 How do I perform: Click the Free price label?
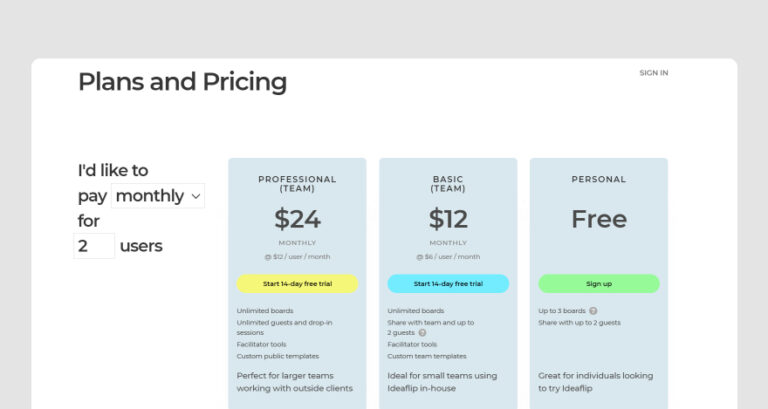pos(598,219)
